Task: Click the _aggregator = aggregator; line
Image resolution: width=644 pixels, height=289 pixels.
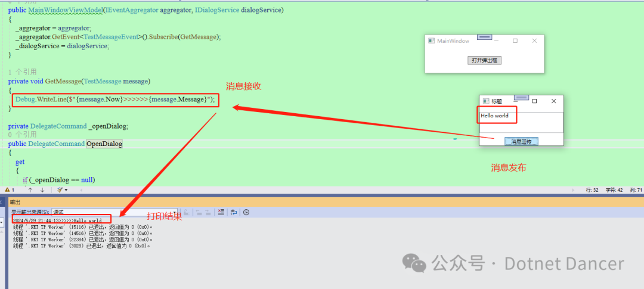Action: point(54,28)
